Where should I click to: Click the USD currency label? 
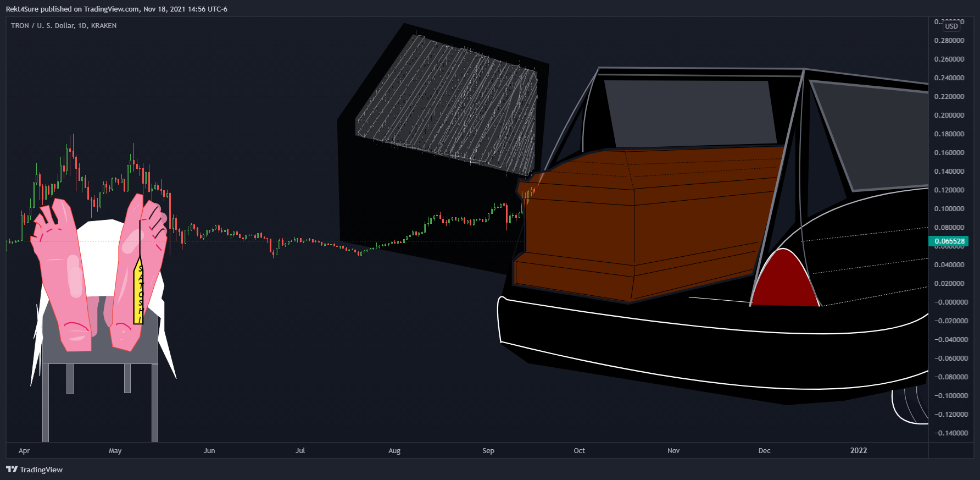point(951,26)
